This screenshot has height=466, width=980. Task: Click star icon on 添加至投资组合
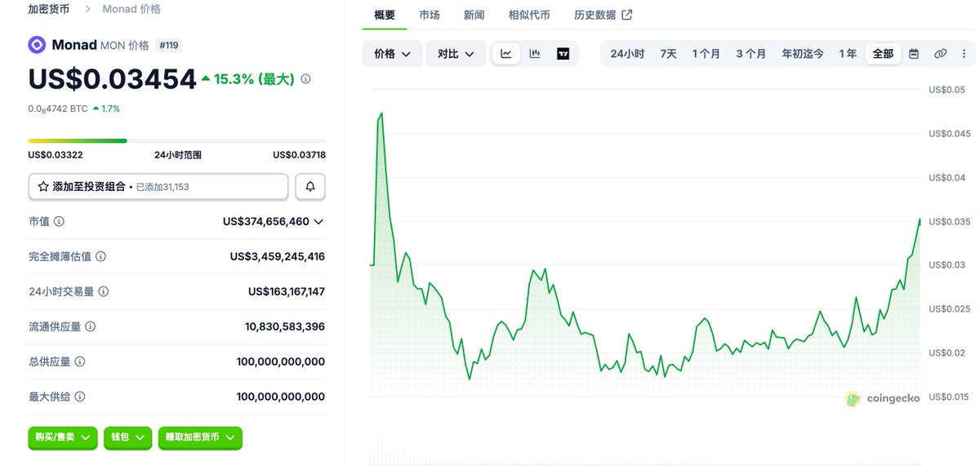43,187
